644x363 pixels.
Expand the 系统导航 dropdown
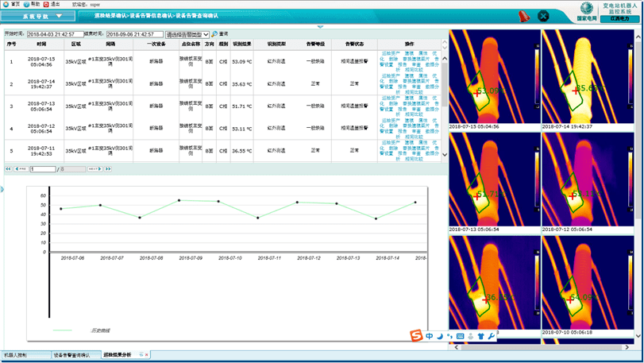tap(59, 16)
